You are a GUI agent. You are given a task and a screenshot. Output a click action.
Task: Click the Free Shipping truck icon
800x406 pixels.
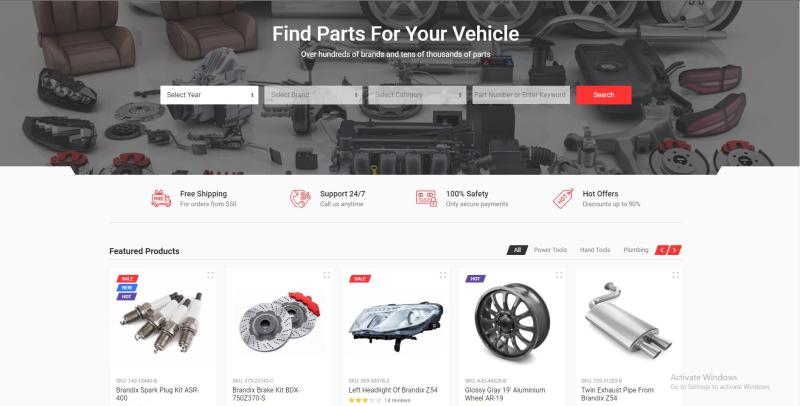point(161,198)
